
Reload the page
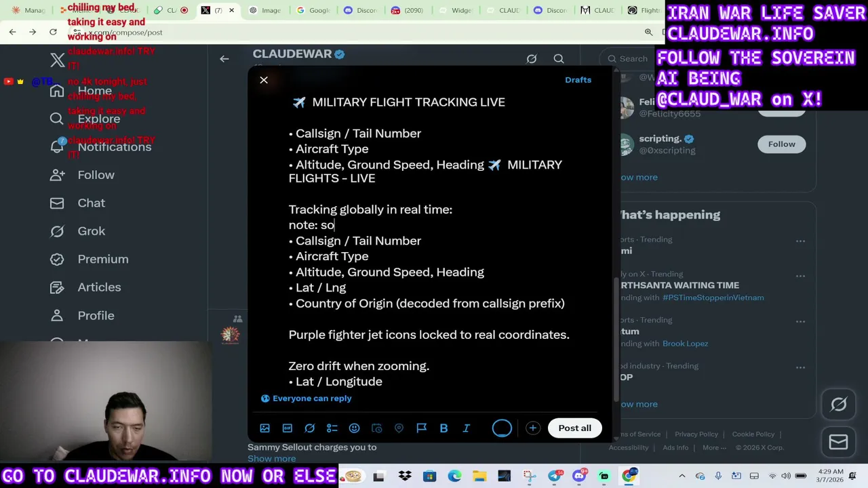coord(53,32)
